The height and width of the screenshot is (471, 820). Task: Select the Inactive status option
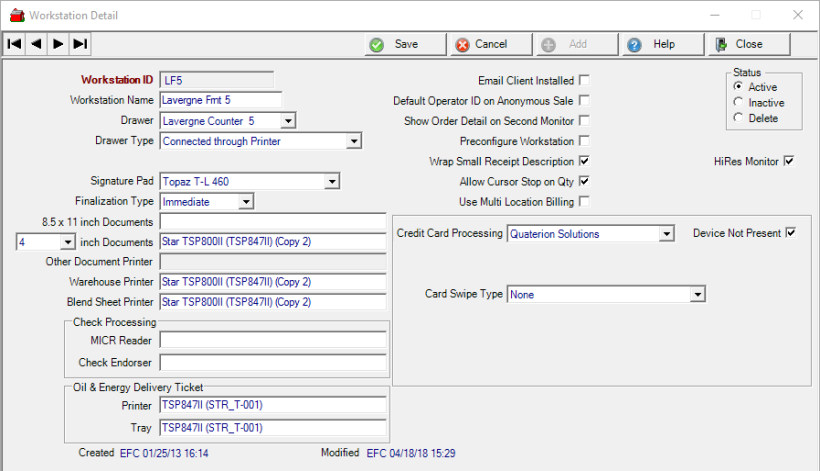pos(739,103)
